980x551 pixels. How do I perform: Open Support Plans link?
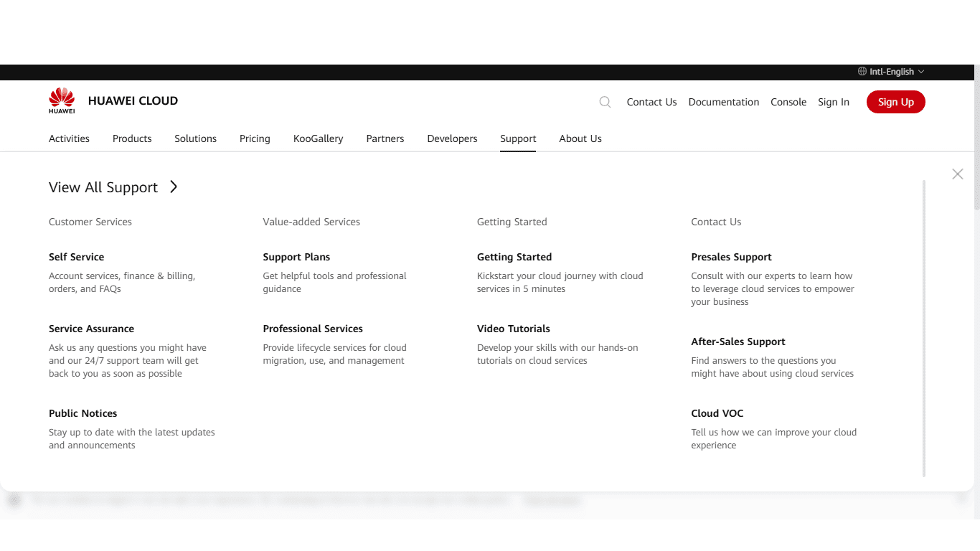pos(296,257)
